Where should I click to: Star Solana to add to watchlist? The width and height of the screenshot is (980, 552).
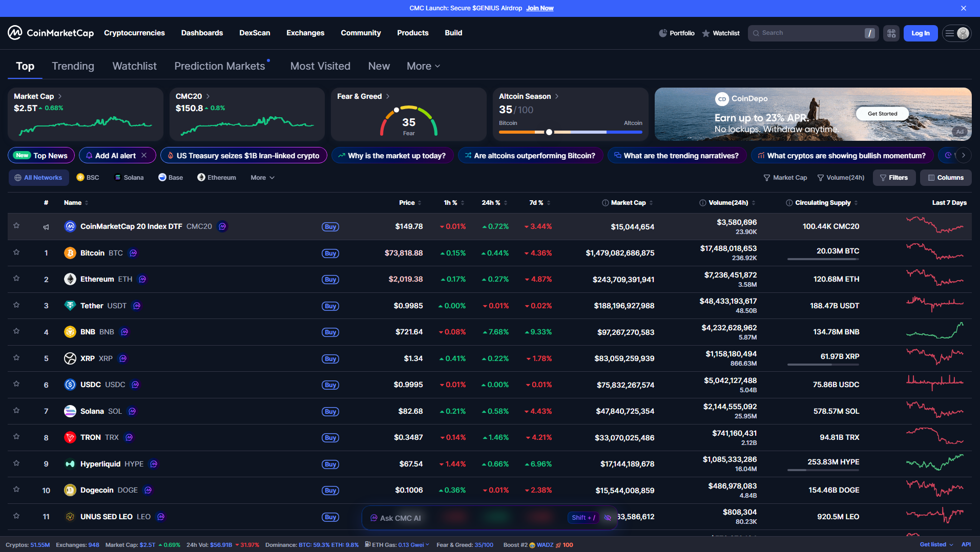pos(16,410)
